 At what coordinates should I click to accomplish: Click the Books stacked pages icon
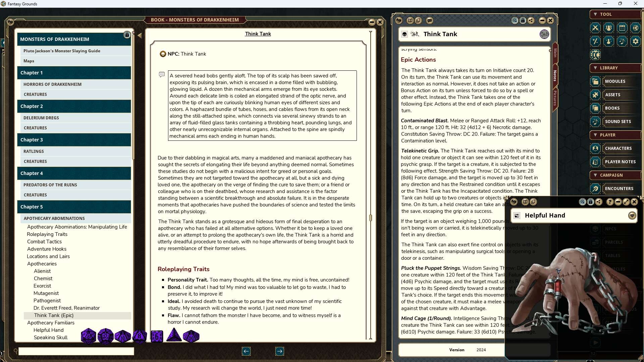[x=595, y=108]
